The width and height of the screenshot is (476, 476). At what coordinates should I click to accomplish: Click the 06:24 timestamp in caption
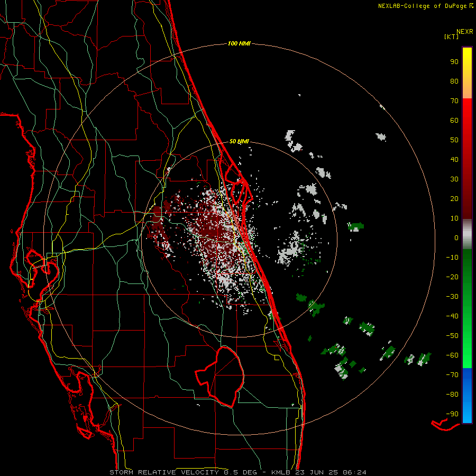click(354, 472)
